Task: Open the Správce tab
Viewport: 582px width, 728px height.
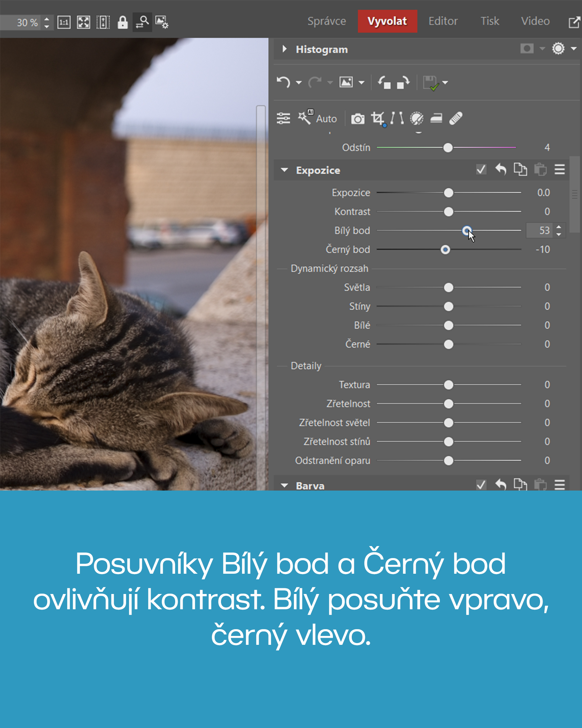Action: (x=327, y=21)
